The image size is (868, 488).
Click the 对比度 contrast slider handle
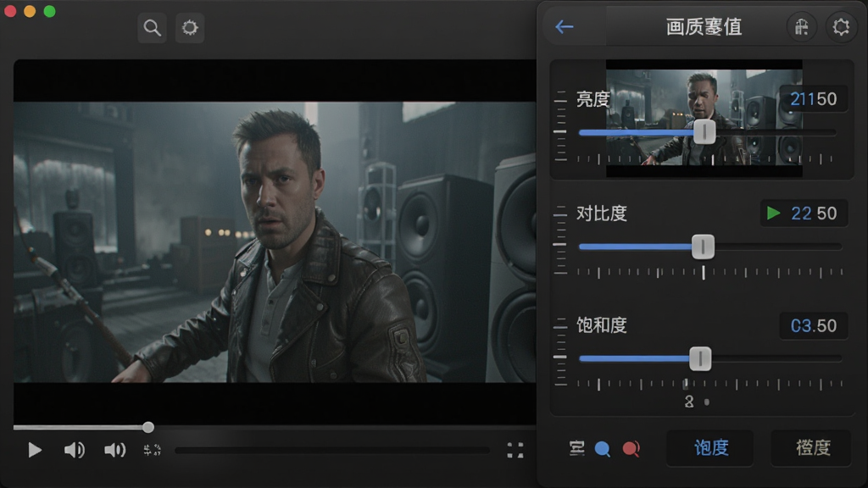pos(703,247)
